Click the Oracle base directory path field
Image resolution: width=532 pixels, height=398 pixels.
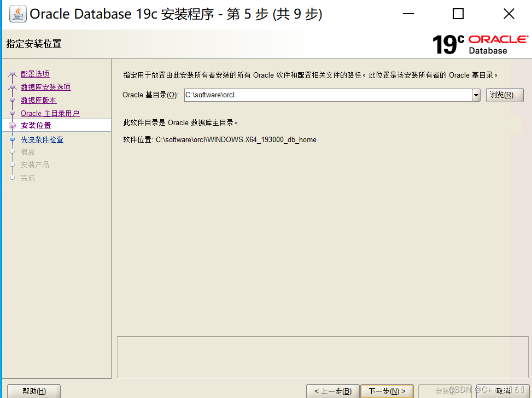point(328,95)
